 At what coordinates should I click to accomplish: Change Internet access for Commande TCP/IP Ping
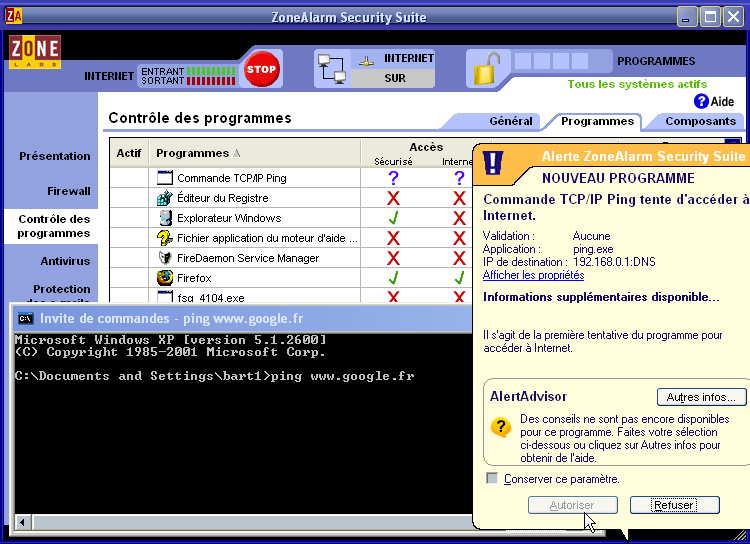point(459,178)
